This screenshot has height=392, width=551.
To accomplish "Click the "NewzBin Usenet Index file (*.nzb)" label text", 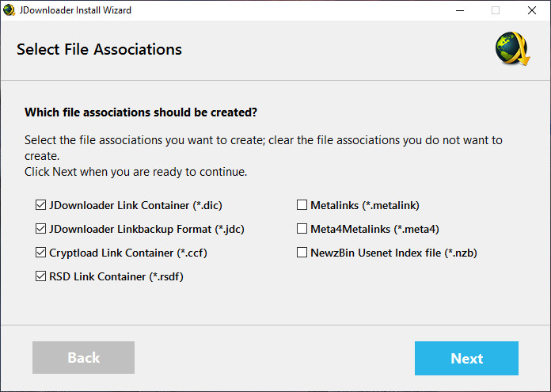I will [393, 253].
